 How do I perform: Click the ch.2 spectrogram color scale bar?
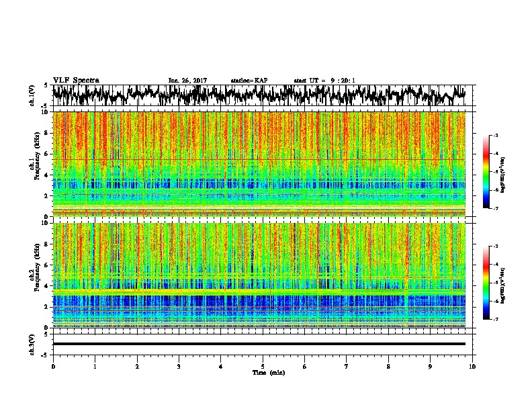click(x=486, y=283)
